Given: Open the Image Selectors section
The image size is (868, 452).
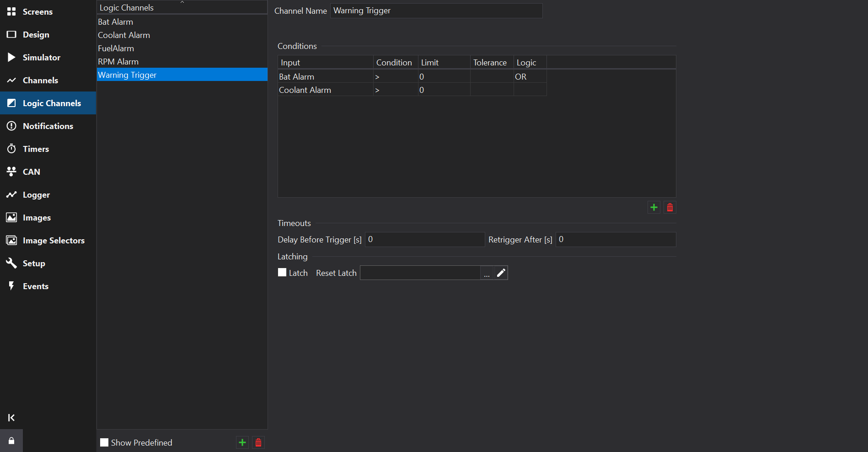Looking at the screenshot, I should (54, 241).
